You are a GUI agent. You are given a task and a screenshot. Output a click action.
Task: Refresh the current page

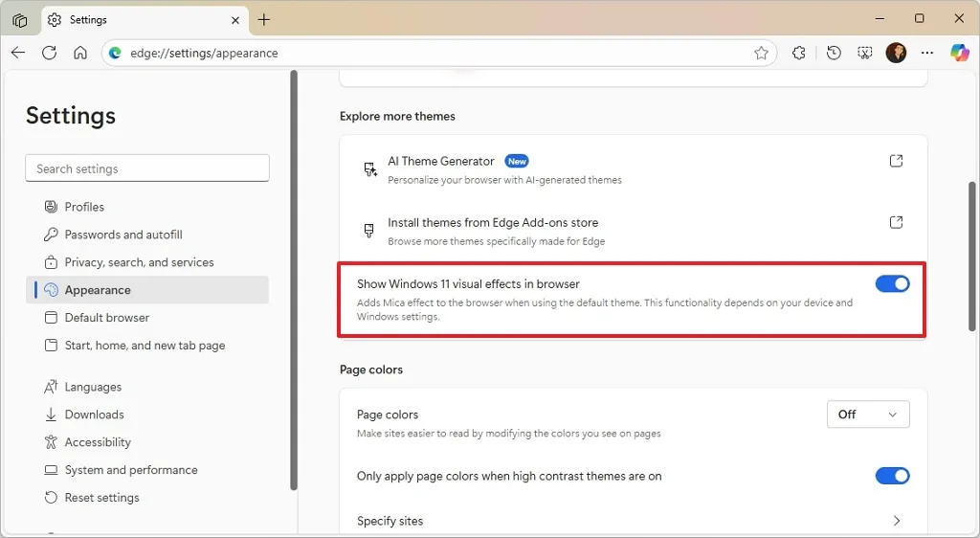(50, 53)
